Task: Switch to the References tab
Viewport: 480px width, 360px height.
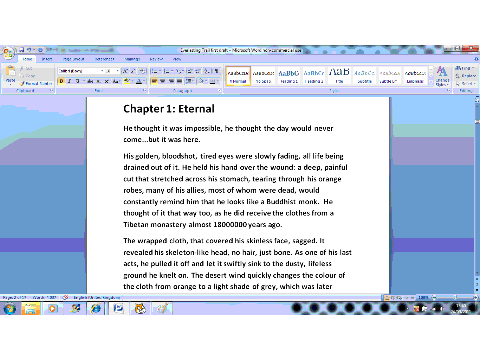Action: pos(105,59)
